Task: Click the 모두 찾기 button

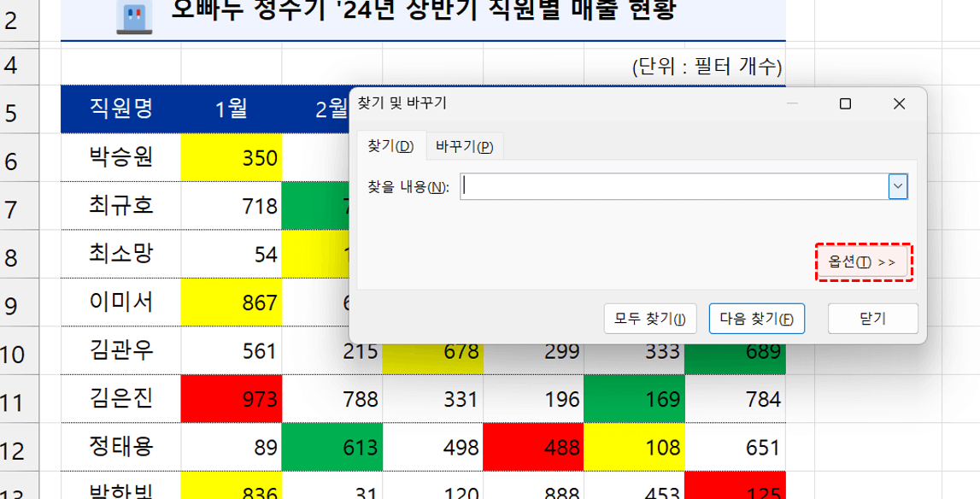Action: pyautogui.click(x=650, y=319)
